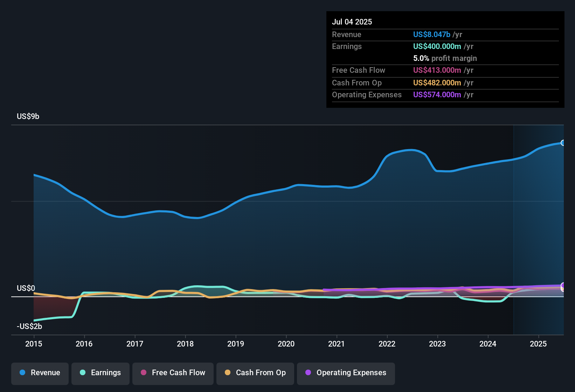Click the teal Earnings legend dot icon
The image size is (575, 392).
tap(83, 373)
